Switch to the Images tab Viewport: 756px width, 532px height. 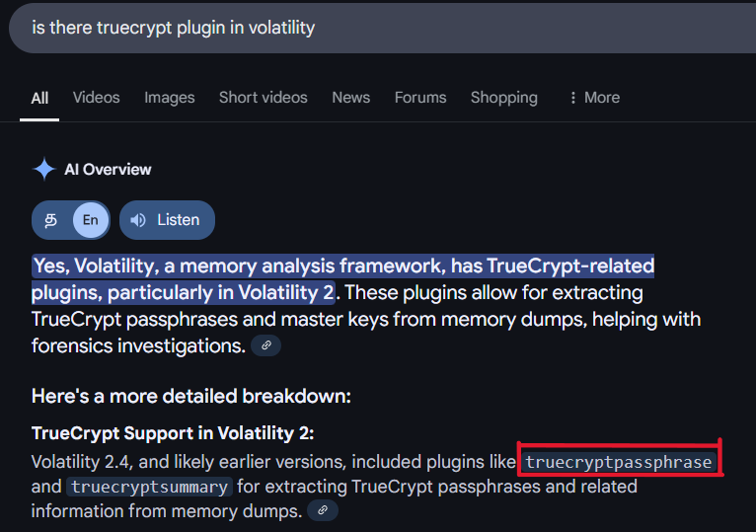[x=169, y=98]
